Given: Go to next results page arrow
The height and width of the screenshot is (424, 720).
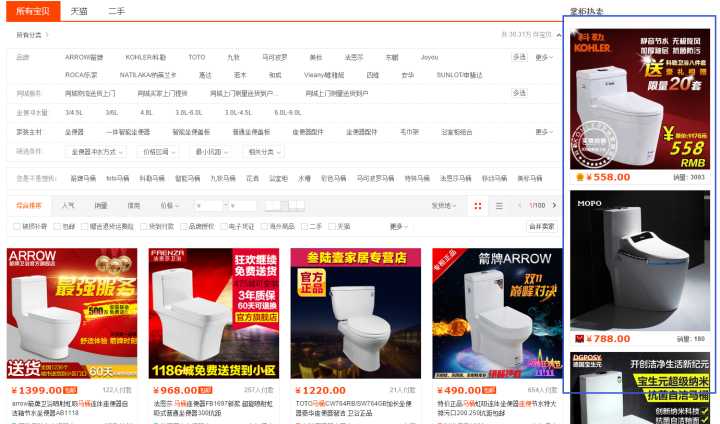Looking at the screenshot, I should point(553,205).
